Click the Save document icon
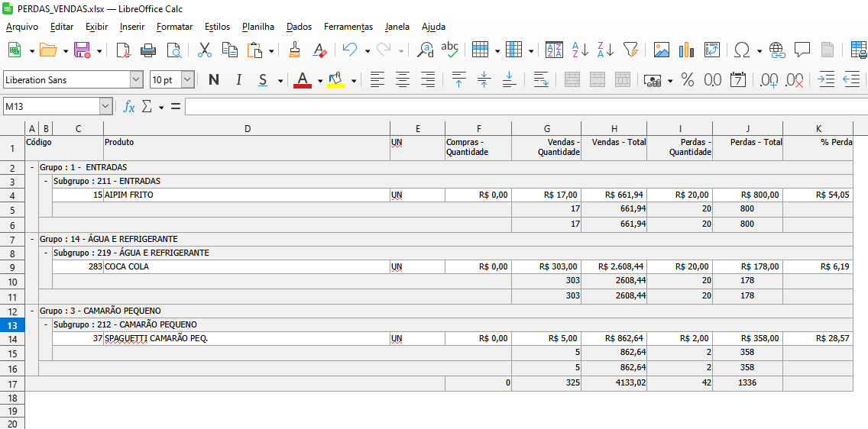Screen dimensions: 868x429 [82, 50]
